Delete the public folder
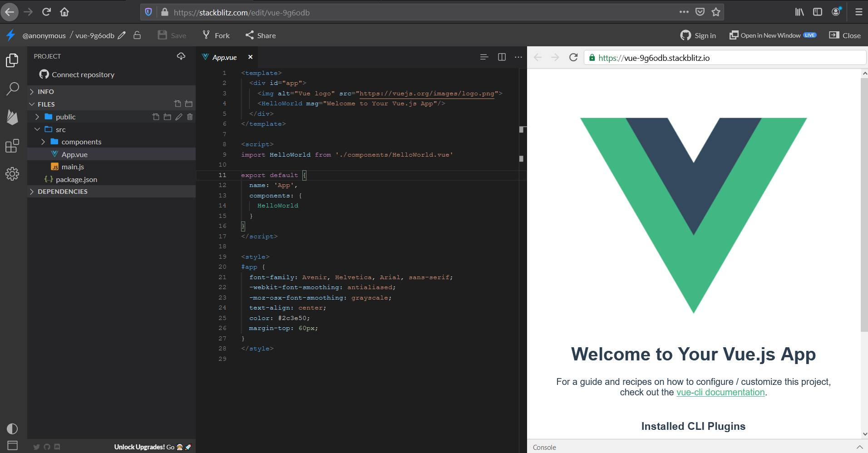Image resolution: width=868 pixels, height=453 pixels. pos(190,117)
